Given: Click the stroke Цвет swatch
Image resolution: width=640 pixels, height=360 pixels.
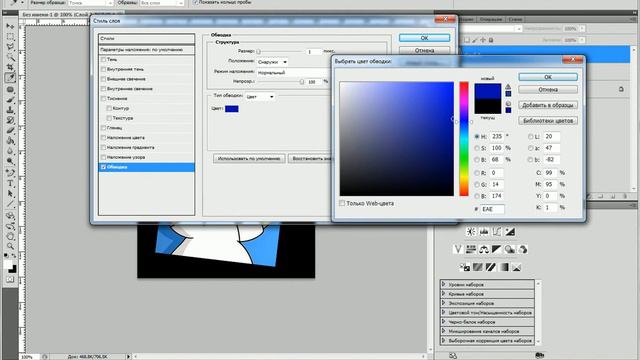Looking at the screenshot, I should coord(232,109).
